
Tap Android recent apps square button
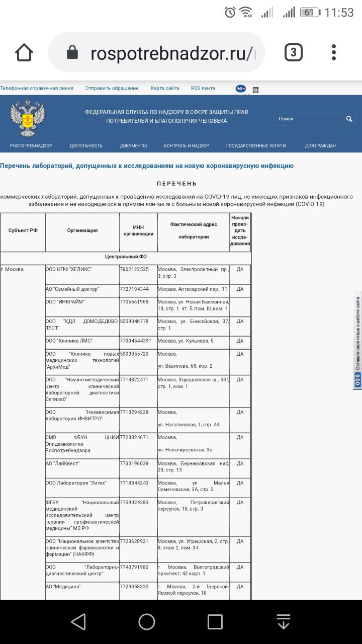tap(215, 622)
